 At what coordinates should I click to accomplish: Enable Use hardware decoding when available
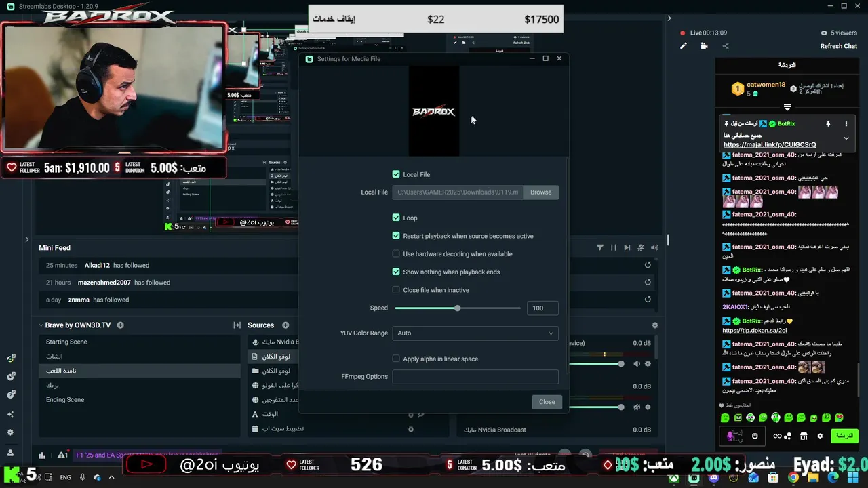point(396,253)
